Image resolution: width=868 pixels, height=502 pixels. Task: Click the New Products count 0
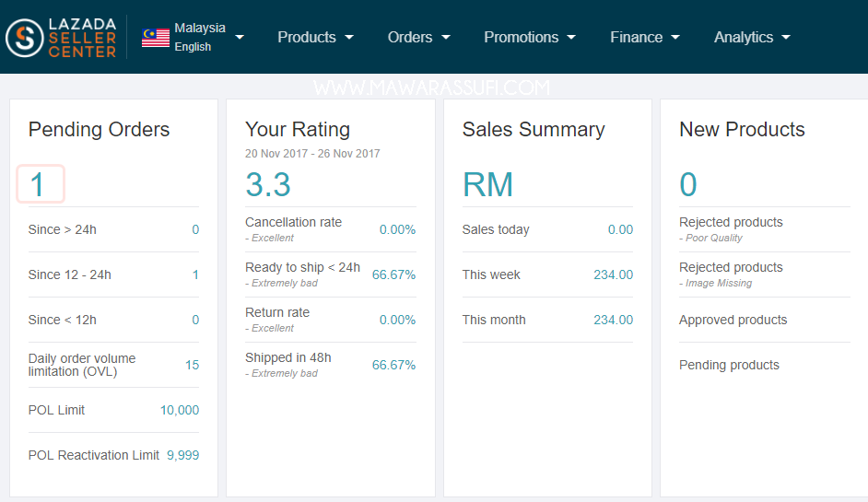tap(688, 184)
